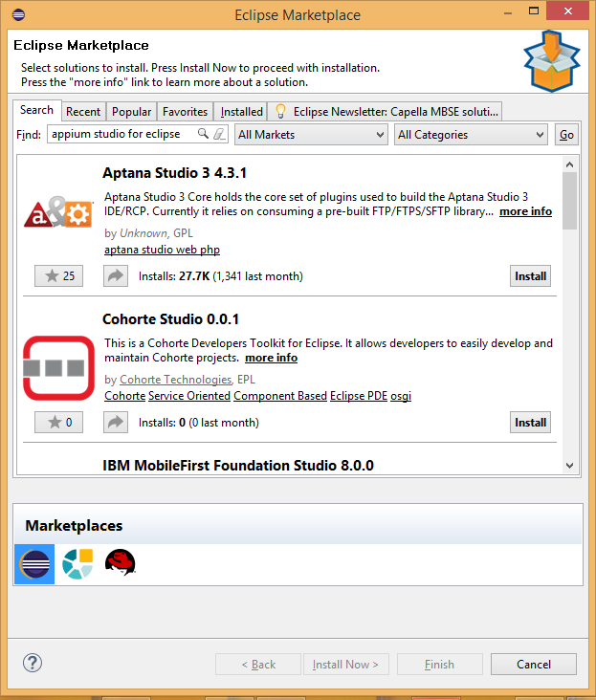Open the All Categories dropdown

click(x=471, y=135)
